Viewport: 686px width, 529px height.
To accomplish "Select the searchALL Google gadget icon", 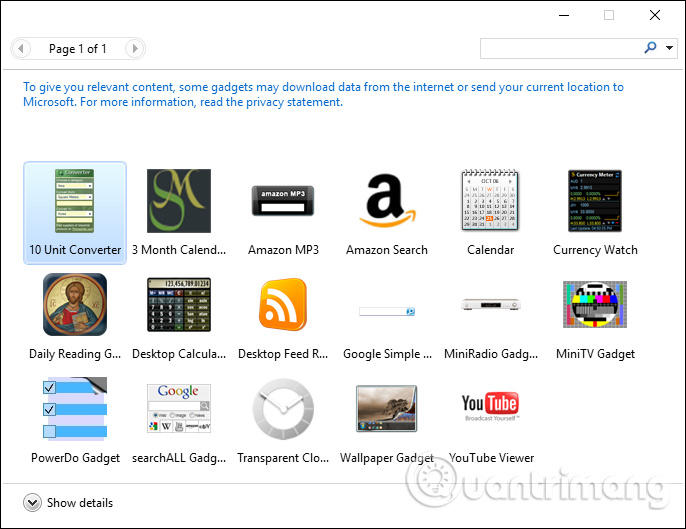I will click(x=178, y=408).
